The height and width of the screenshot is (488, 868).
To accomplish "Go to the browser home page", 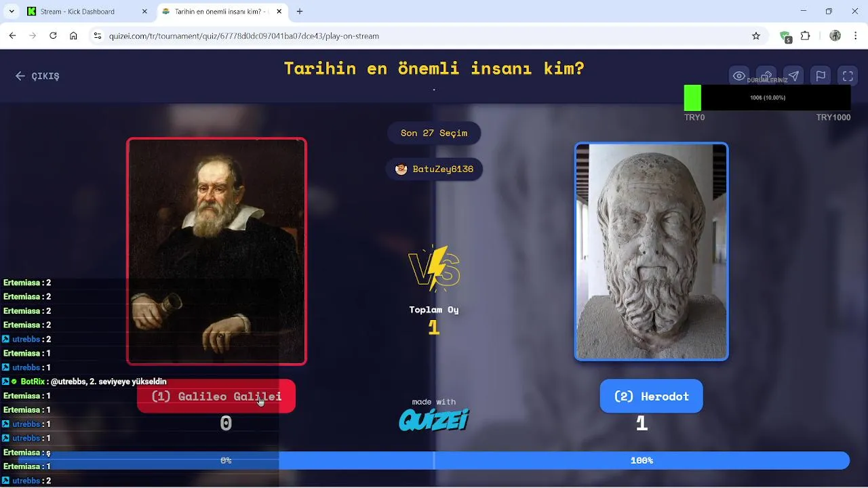I will coord(73,36).
